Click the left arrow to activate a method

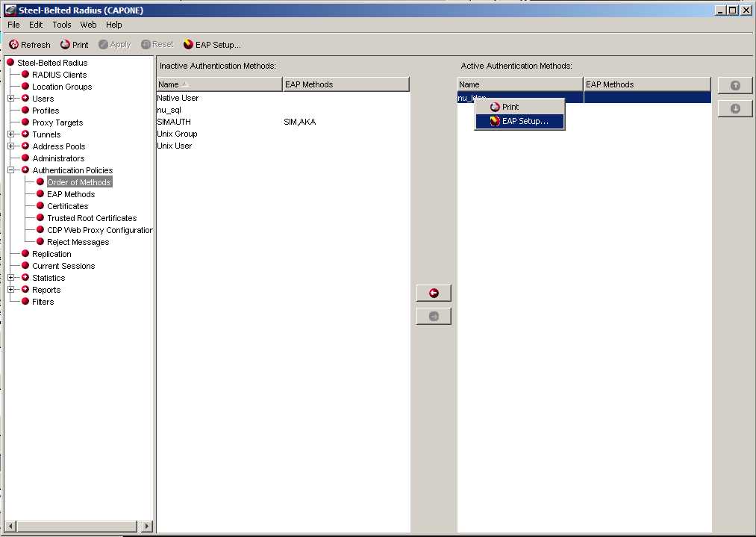pos(434,292)
